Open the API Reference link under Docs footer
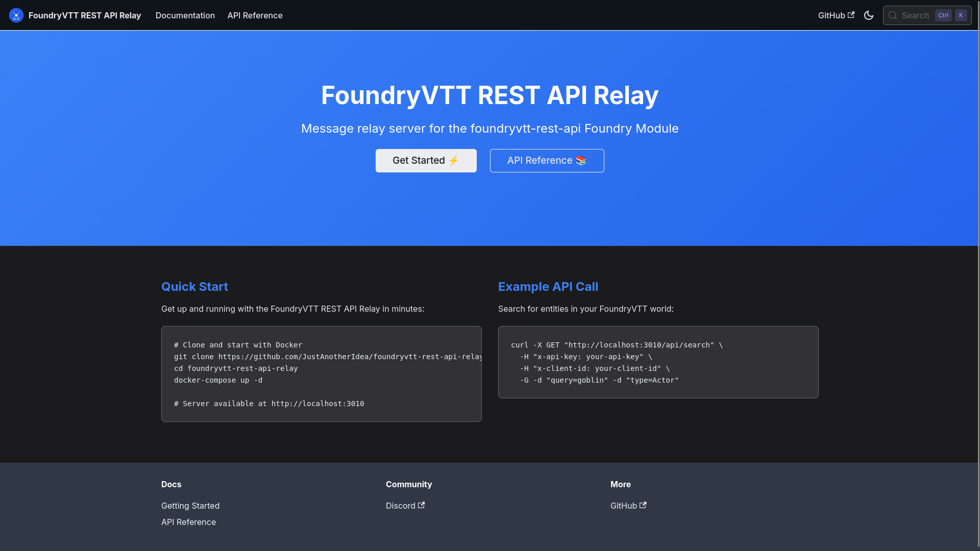This screenshot has height=551, width=980. pyautogui.click(x=188, y=522)
